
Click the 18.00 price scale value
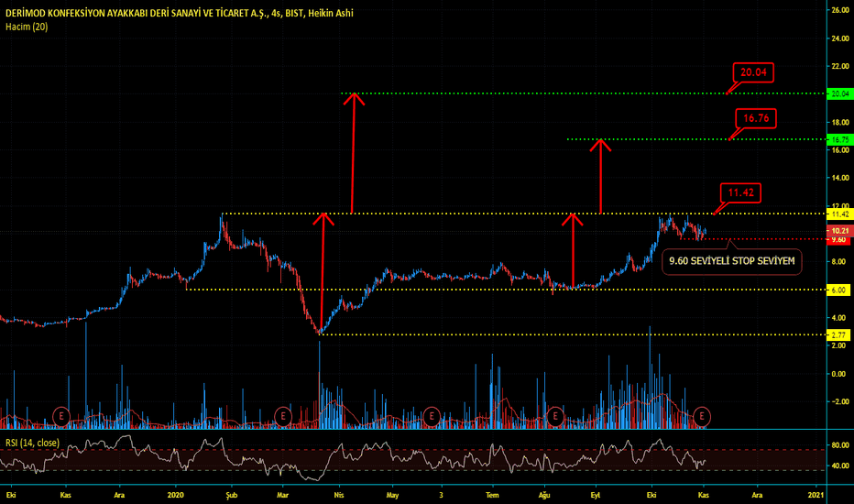pyautogui.click(x=840, y=122)
